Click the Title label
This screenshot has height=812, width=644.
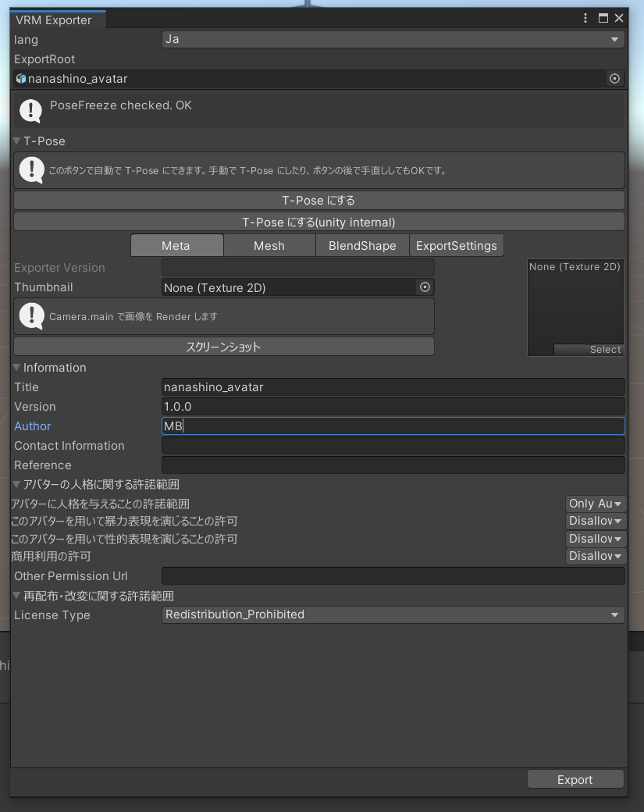click(x=27, y=386)
